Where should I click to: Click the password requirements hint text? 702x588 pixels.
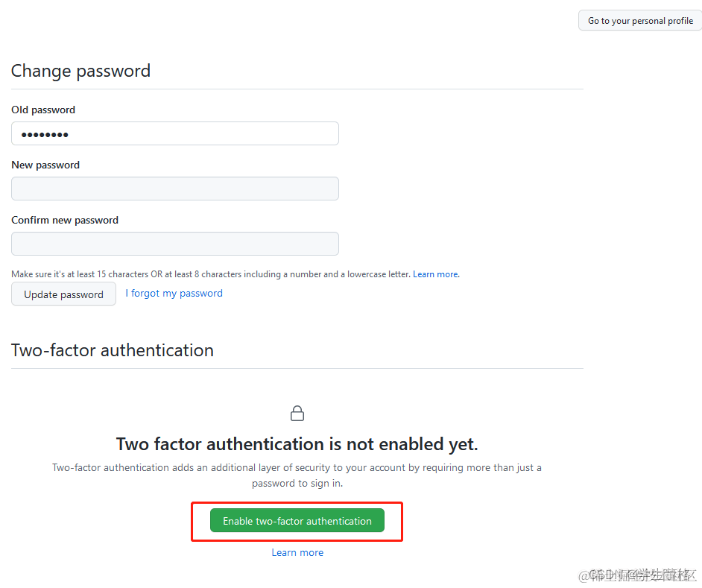(211, 274)
